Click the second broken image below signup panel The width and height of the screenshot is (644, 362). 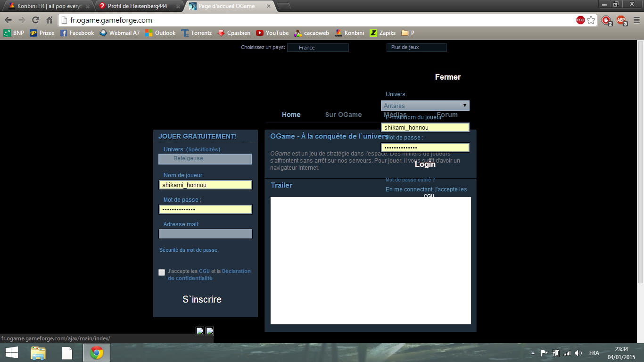tap(210, 331)
